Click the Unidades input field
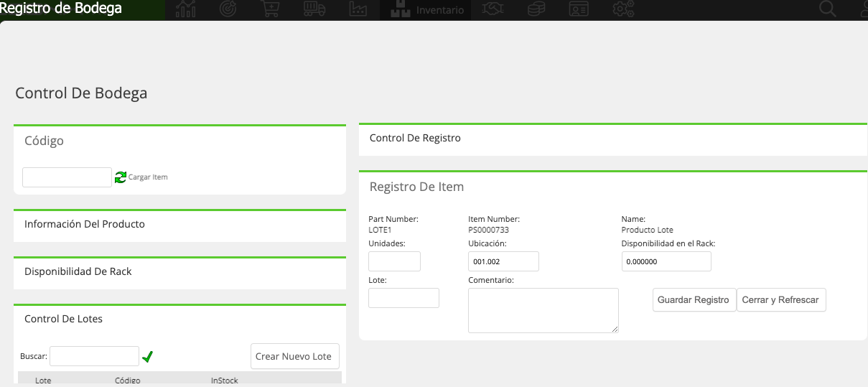 (x=394, y=261)
